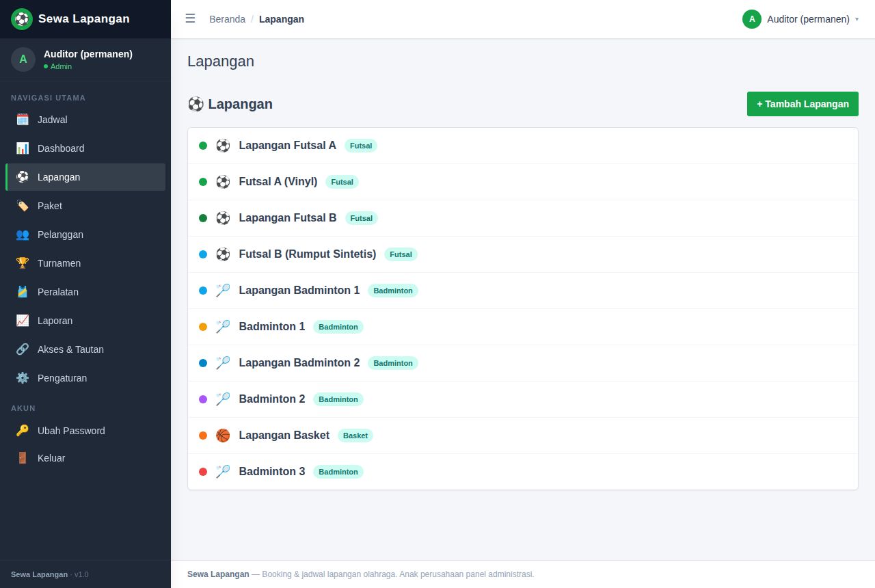Click the racket icon of Badminton 2 row
This screenshot has height=588, width=875.
click(223, 399)
